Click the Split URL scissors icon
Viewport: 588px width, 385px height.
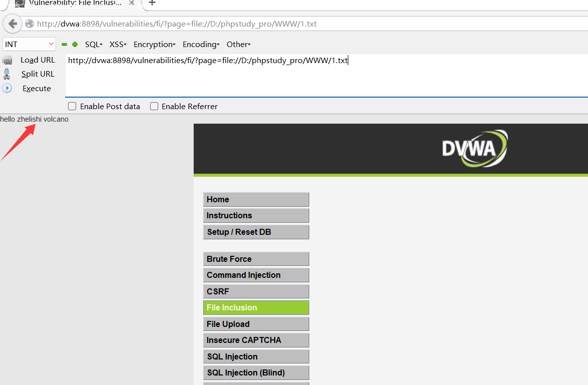tap(7, 74)
